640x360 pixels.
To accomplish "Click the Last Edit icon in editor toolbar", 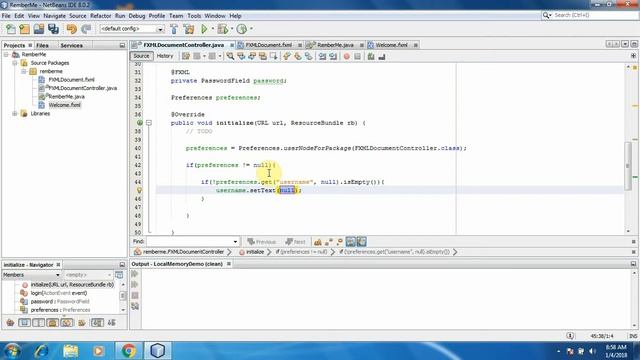I will pos(186,56).
